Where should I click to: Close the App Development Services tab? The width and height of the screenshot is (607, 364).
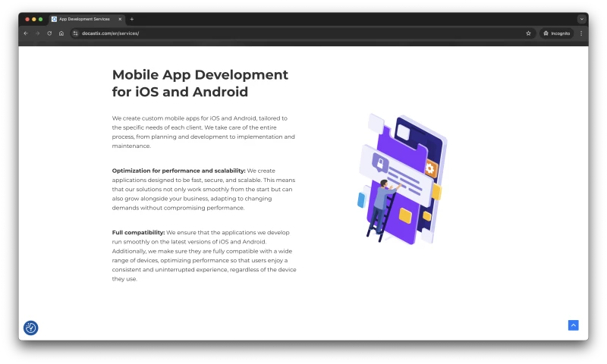[120, 19]
